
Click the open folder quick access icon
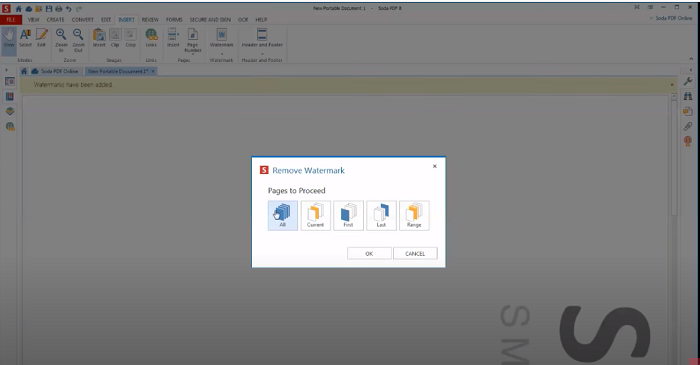pos(39,9)
